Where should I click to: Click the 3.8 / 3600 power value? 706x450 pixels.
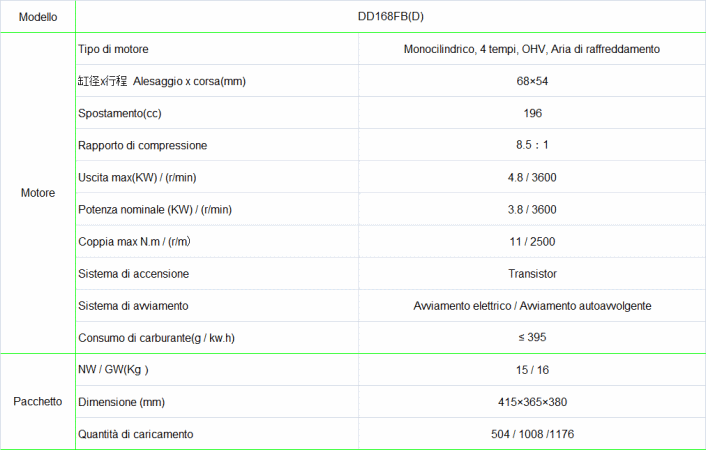point(532,209)
